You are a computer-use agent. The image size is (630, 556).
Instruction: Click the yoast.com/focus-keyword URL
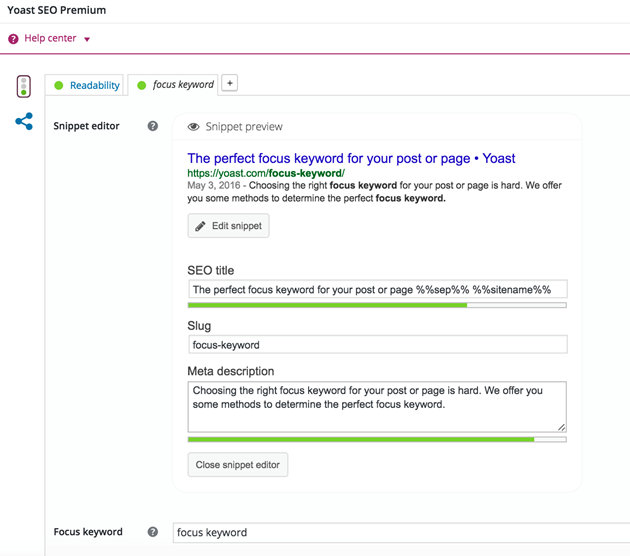(x=266, y=173)
